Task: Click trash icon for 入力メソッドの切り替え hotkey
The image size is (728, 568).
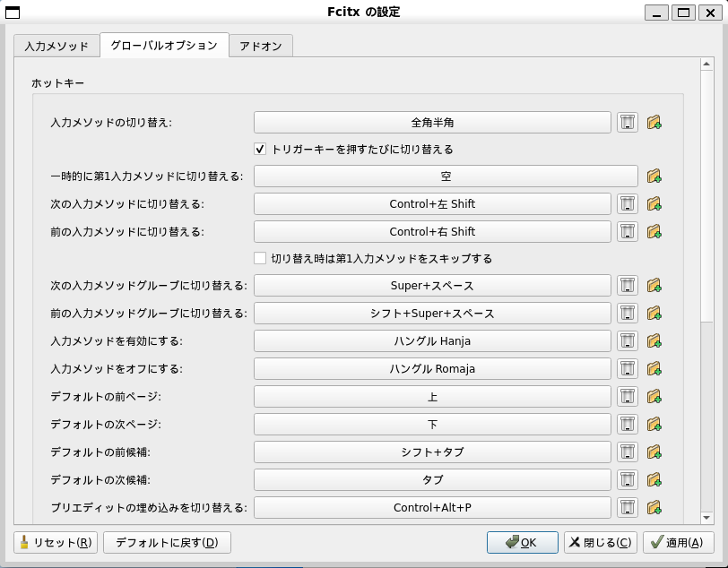Action: (x=628, y=122)
